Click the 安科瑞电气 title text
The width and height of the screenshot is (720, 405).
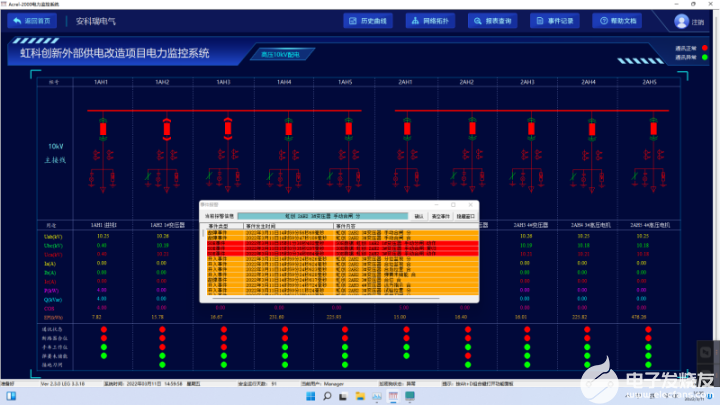click(96, 21)
